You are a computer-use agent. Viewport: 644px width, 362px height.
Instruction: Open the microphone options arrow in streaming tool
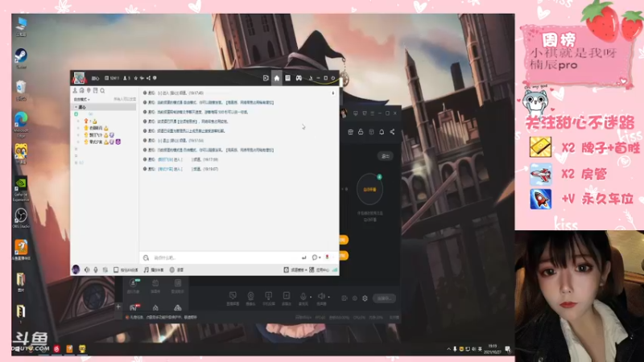click(311, 297)
